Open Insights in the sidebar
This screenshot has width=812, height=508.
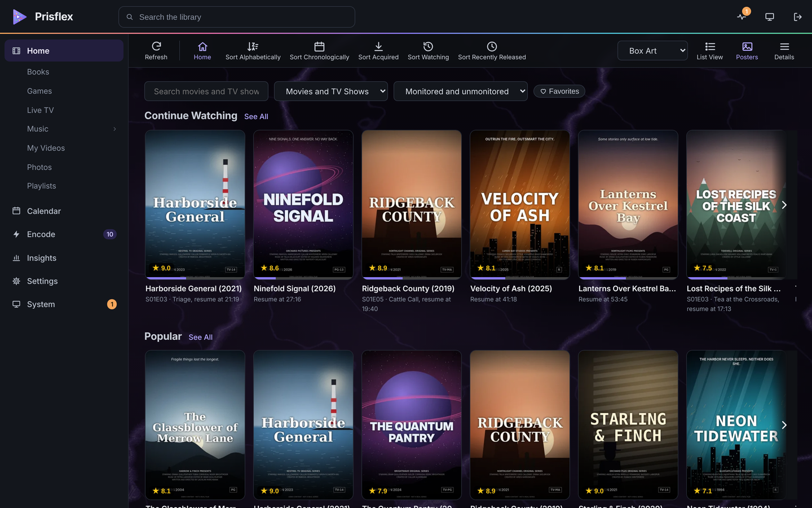click(x=64, y=258)
